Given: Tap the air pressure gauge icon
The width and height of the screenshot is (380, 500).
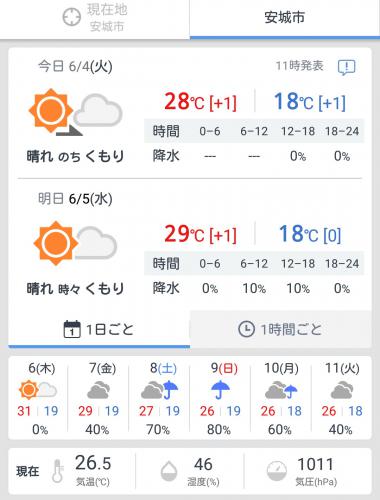Looking at the screenshot, I should tap(277, 471).
